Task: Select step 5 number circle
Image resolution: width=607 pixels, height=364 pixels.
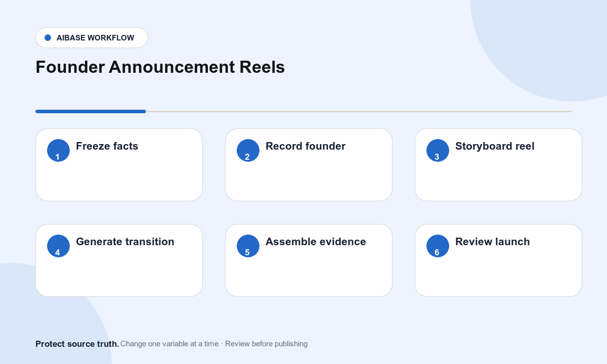Action: tap(248, 246)
